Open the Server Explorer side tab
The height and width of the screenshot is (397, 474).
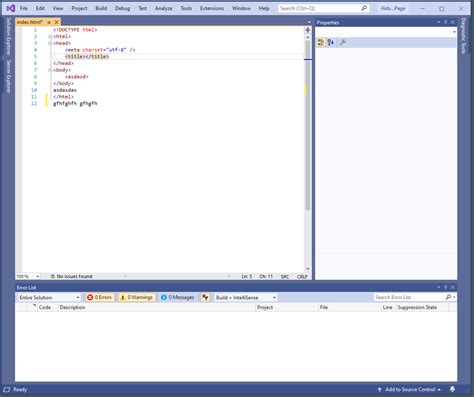pyautogui.click(x=9, y=76)
